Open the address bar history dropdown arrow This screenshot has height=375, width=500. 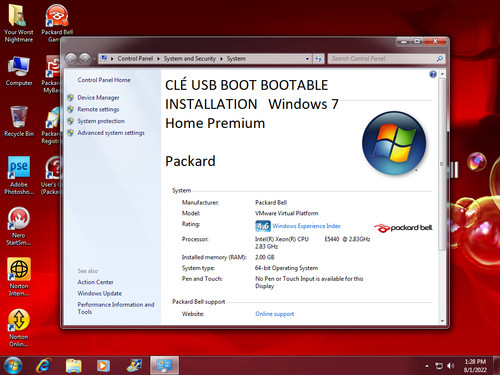pos(307,59)
